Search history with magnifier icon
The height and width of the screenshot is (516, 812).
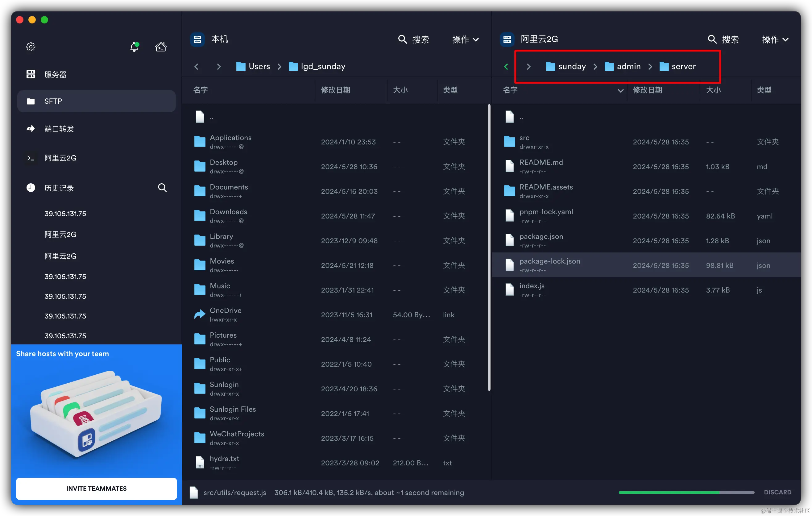point(162,188)
